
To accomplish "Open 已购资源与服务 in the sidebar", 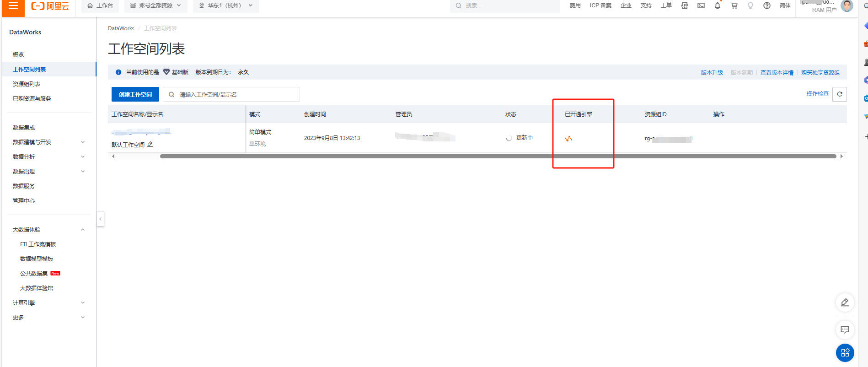I will click(x=32, y=99).
